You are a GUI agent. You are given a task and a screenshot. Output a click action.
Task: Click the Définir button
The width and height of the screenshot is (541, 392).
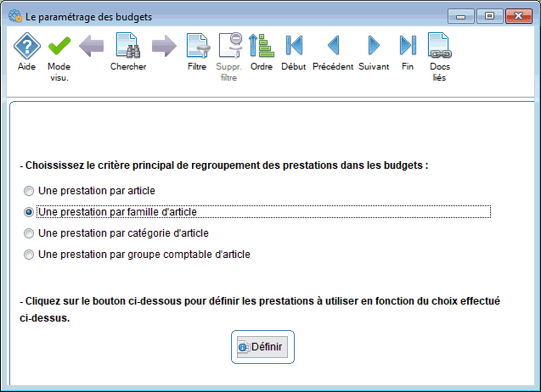click(262, 347)
